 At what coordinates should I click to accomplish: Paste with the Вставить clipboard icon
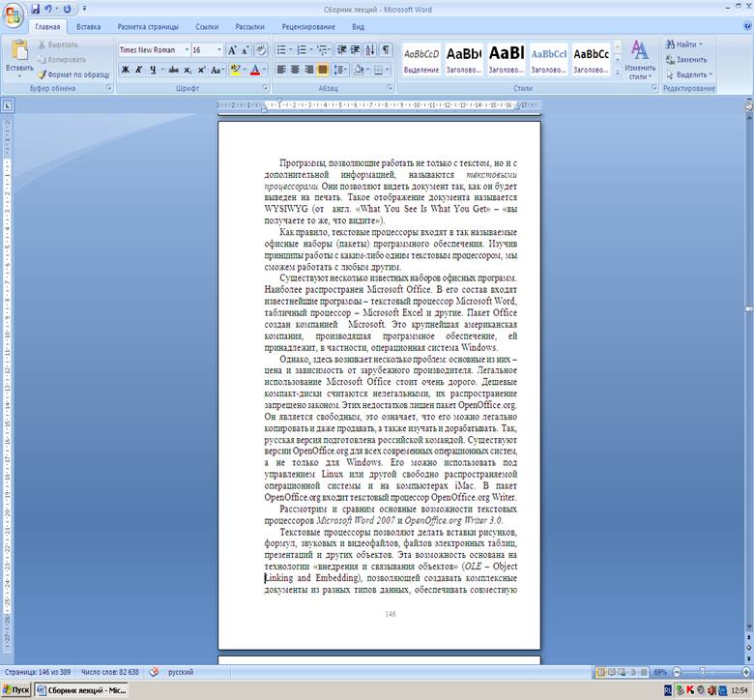tap(19, 50)
